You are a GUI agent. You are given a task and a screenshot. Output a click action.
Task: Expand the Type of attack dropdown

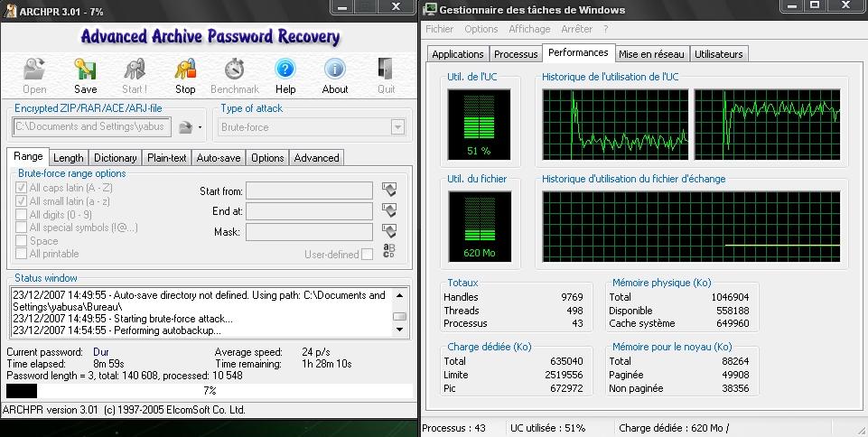[x=397, y=127]
